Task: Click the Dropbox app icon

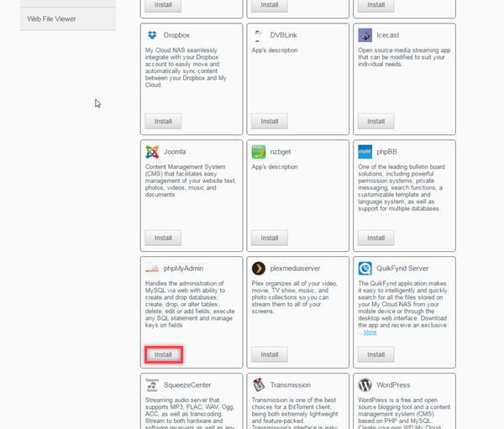Action: (152, 35)
